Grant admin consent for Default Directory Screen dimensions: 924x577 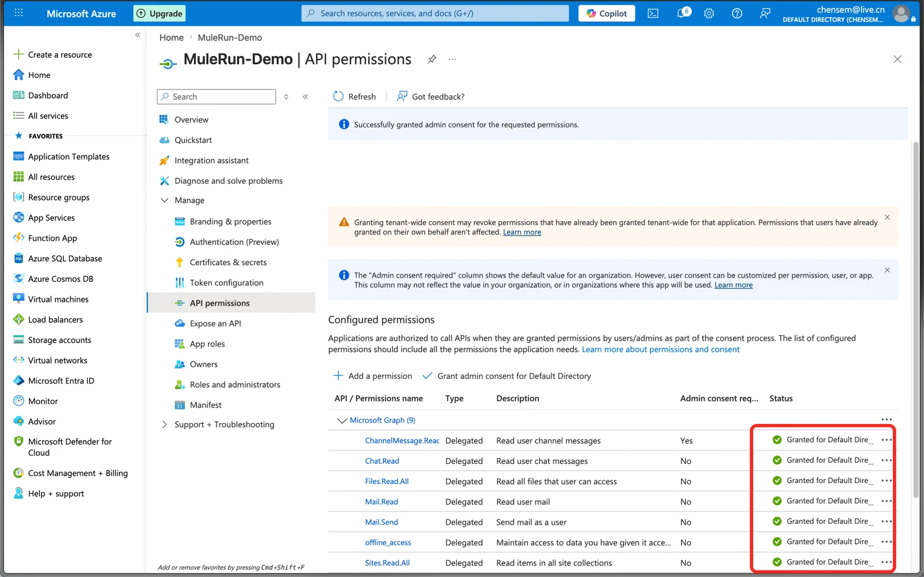click(x=507, y=376)
